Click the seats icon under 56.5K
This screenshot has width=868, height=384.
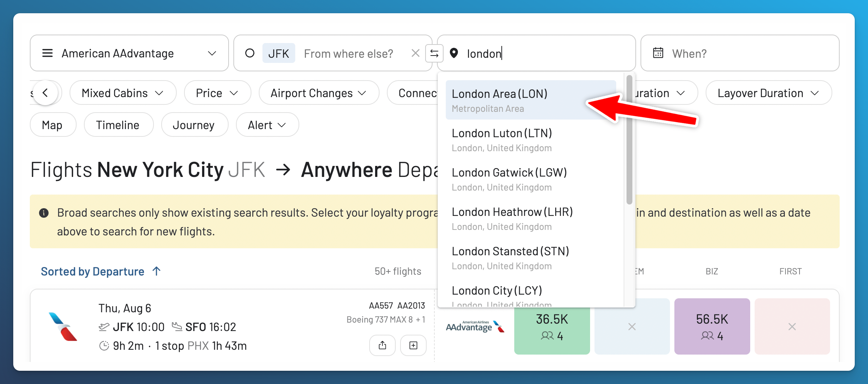coord(708,336)
